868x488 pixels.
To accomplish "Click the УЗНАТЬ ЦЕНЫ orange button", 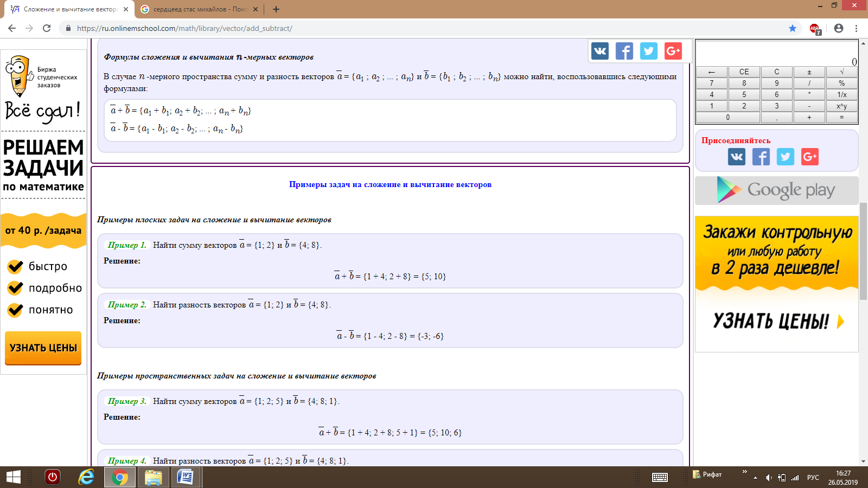I will (43, 348).
